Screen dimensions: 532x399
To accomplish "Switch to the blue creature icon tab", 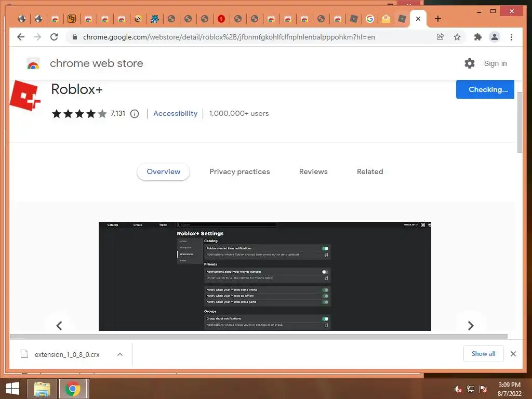I will pyautogui.click(x=155, y=19).
